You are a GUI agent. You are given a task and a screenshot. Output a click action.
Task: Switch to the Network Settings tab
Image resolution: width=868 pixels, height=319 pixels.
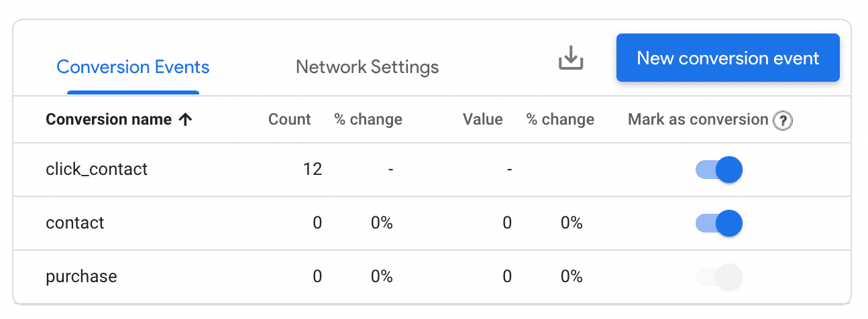(x=368, y=67)
